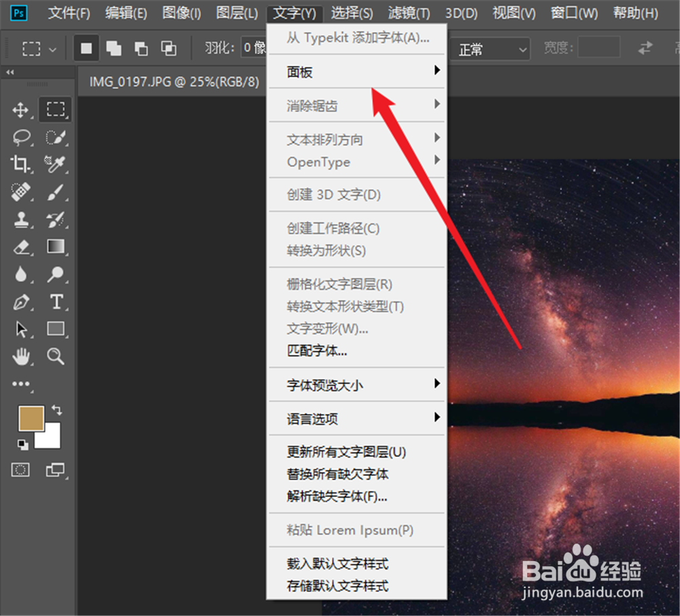The width and height of the screenshot is (680, 616).
Task: Choose 解析缺失字体(F)...
Action: 357,496
